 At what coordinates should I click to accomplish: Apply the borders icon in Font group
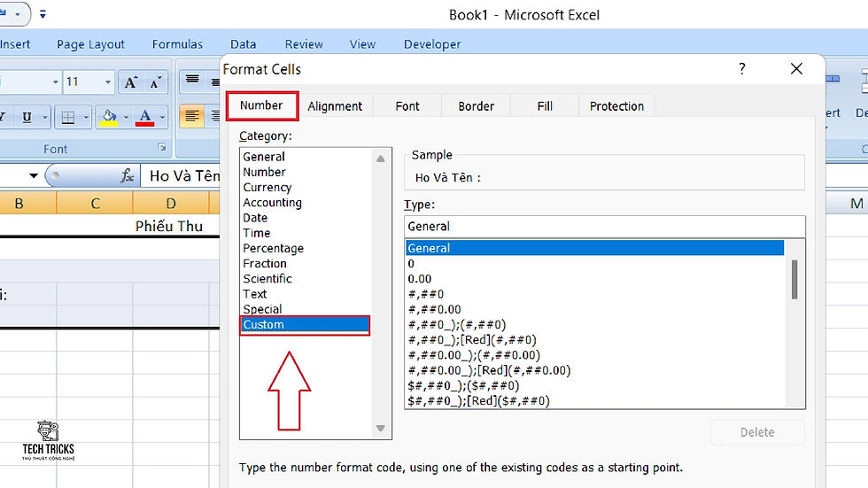(x=68, y=117)
